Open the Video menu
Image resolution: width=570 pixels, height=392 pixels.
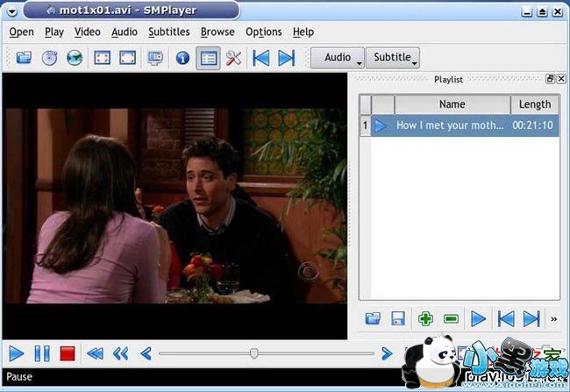click(x=87, y=32)
